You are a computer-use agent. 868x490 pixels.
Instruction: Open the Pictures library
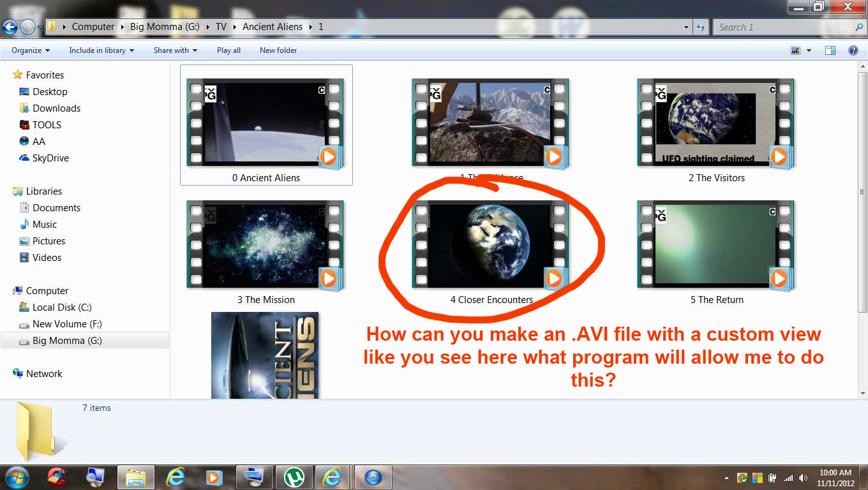49,241
